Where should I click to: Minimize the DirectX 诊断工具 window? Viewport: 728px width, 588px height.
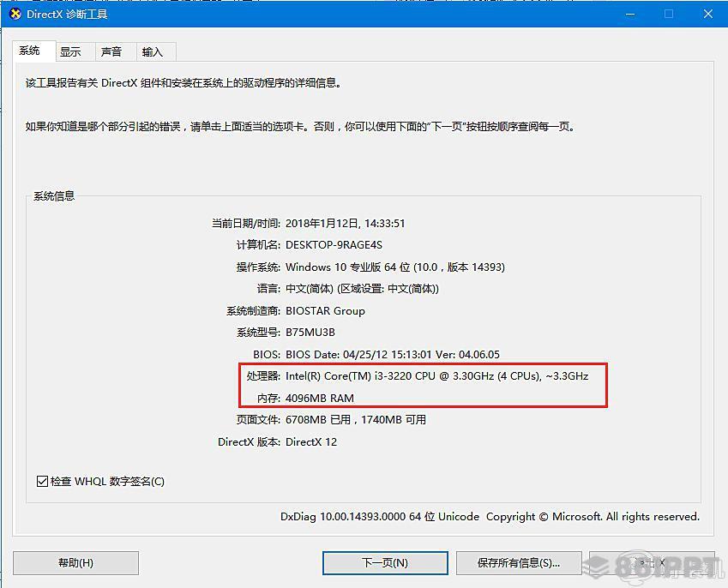click(x=630, y=14)
